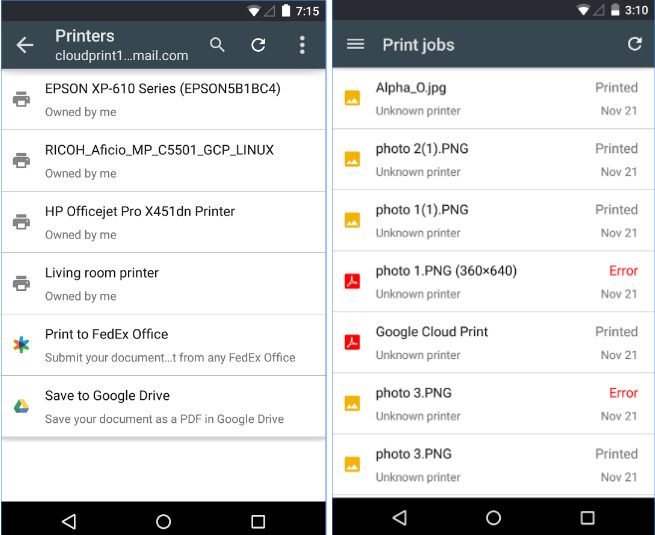
Task: Open photo 1.PNG (360×640) print job
Action: [493, 281]
